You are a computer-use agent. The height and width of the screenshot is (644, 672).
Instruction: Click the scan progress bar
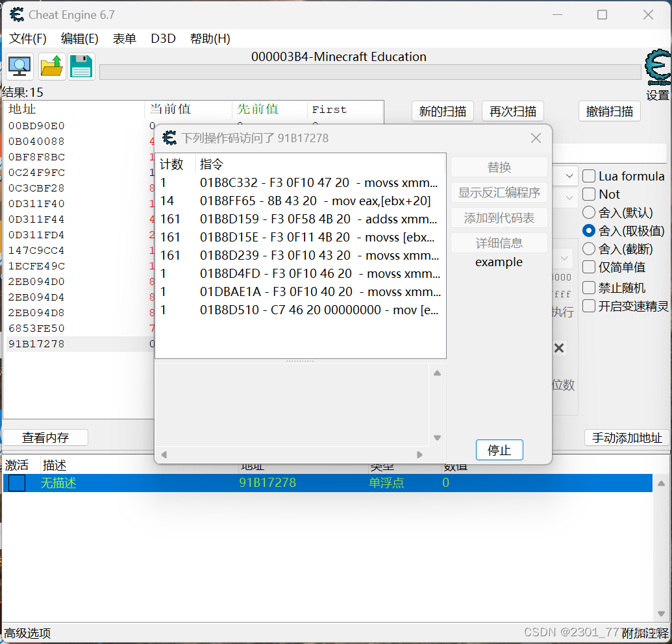tap(370, 72)
